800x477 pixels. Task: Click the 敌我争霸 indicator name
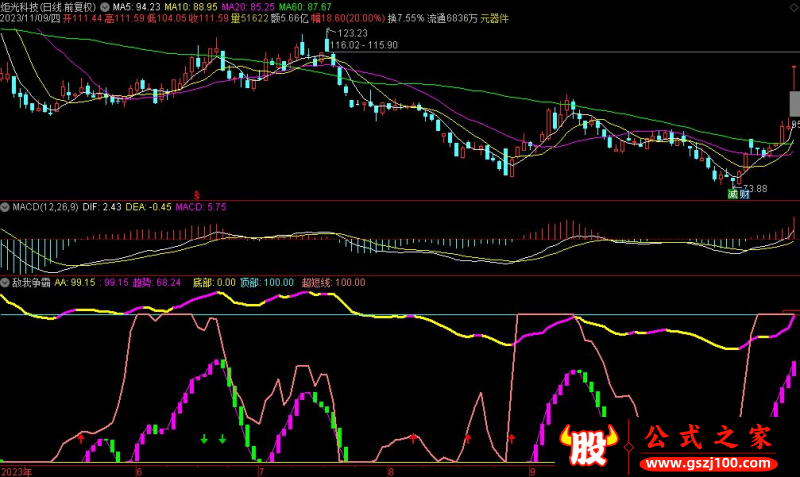[x=31, y=283]
